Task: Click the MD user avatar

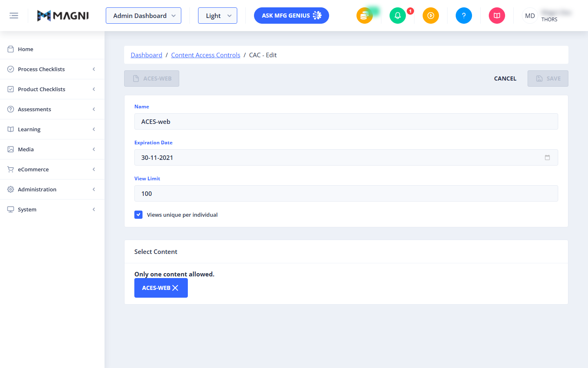Action: (x=530, y=16)
